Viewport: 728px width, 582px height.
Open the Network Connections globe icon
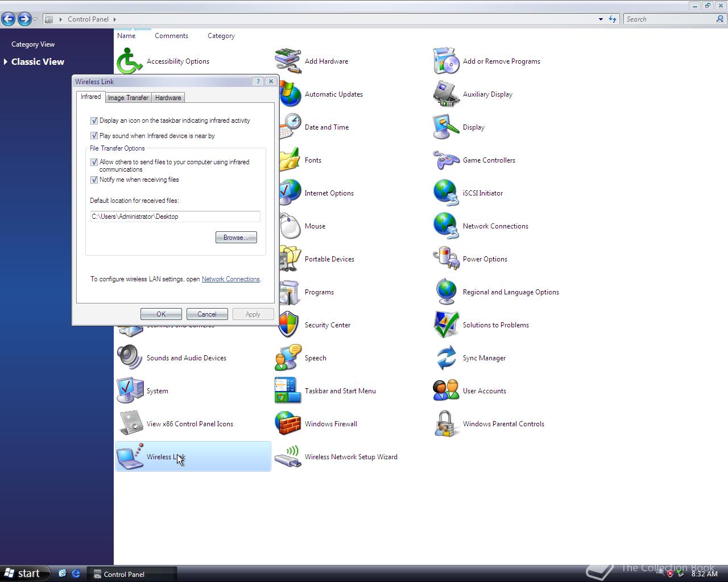coord(446,226)
